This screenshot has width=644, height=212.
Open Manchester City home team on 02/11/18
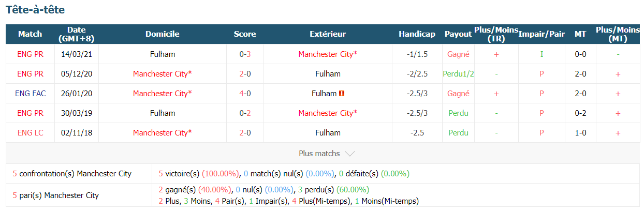pos(163,133)
